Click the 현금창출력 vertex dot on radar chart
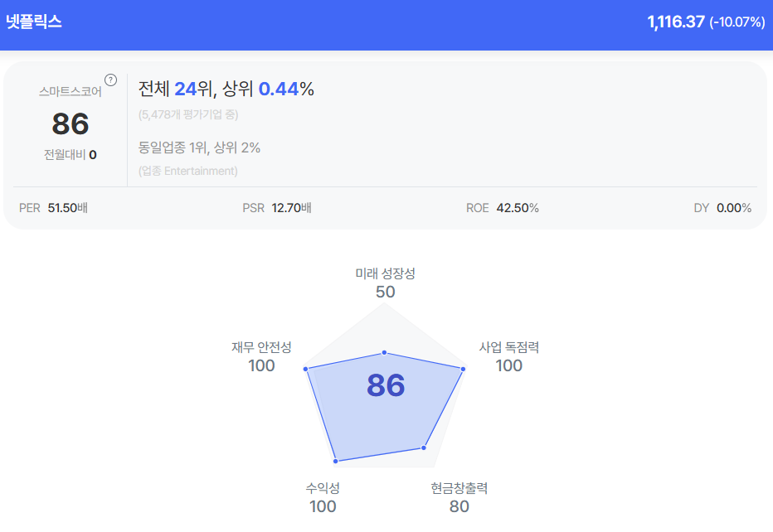Screen dimensions: 773x532 tap(424, 448)
